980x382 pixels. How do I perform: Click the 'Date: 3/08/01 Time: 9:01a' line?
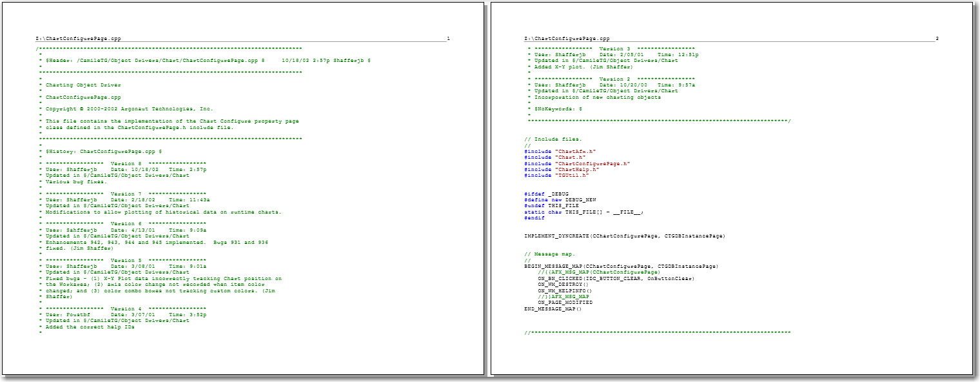(122, 266)
